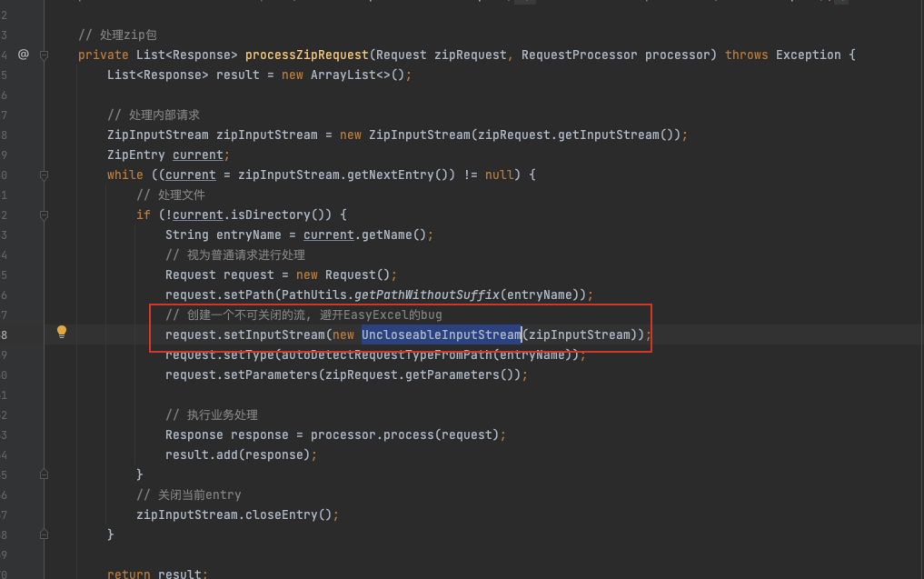Click the highlighted UncloseableInputStream class name
The height and width of the screenshot is (579, 924).
tap(440, 334)
